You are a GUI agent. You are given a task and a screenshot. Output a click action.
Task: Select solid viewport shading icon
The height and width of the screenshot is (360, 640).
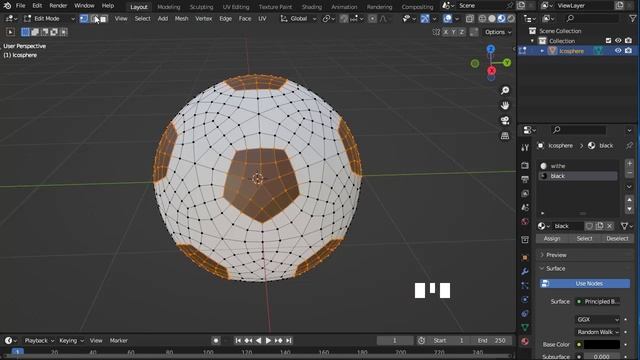point(492,19)
